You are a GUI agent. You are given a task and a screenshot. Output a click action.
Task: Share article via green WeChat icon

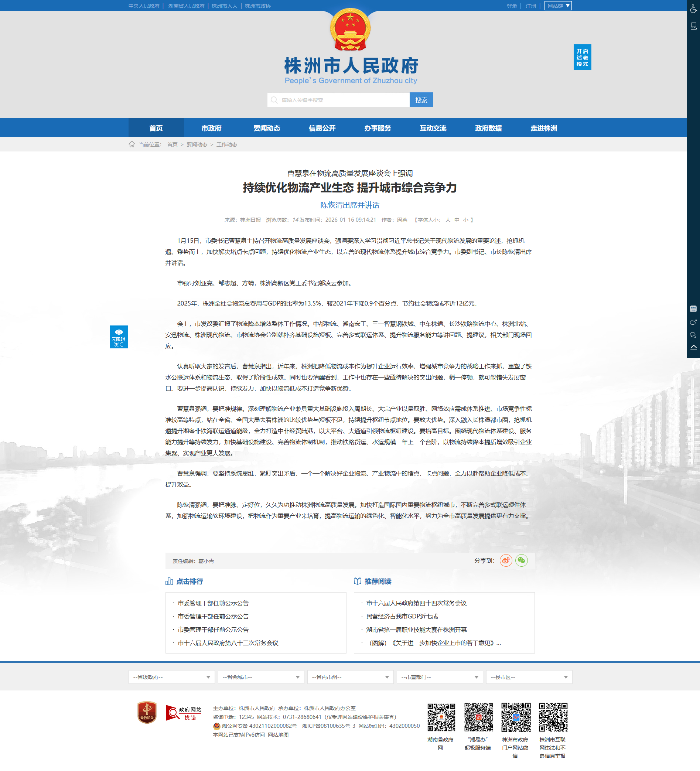click(x=522, y=561)
